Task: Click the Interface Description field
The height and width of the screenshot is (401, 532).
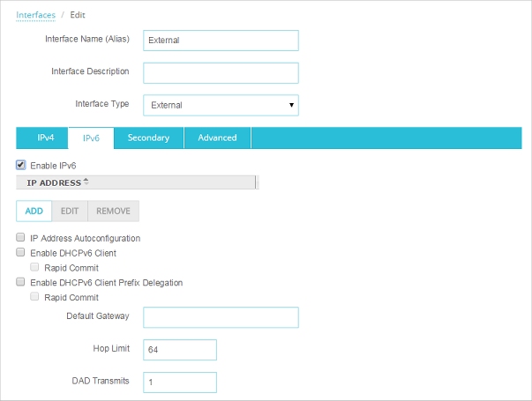Action: click(x=221, y=72)
